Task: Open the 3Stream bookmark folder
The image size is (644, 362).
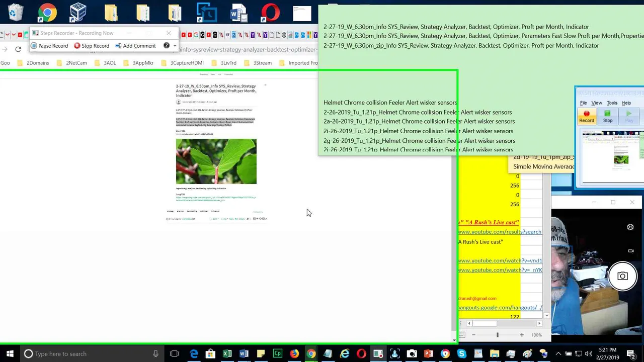Action: [x=258, y=63]
